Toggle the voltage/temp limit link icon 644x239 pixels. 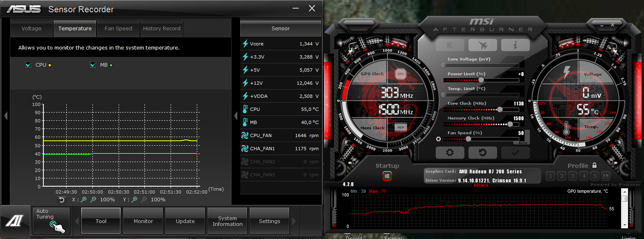[441, 88]
